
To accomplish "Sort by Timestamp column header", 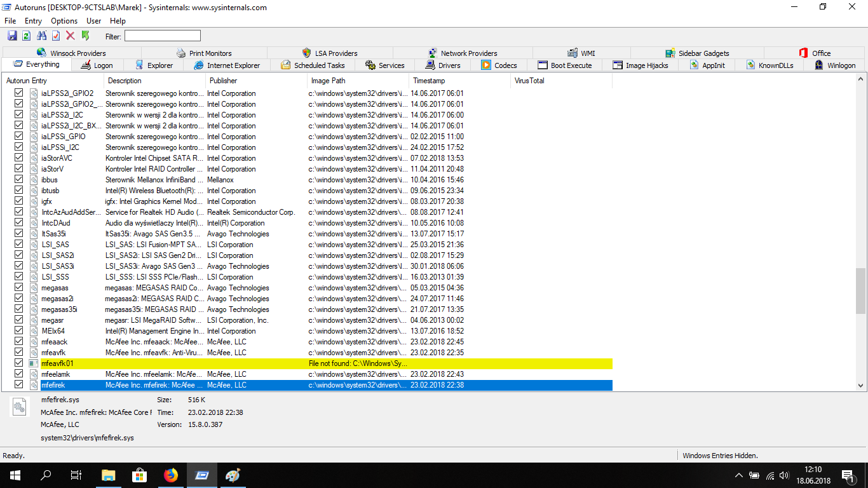I will click(x=460, y=81).
